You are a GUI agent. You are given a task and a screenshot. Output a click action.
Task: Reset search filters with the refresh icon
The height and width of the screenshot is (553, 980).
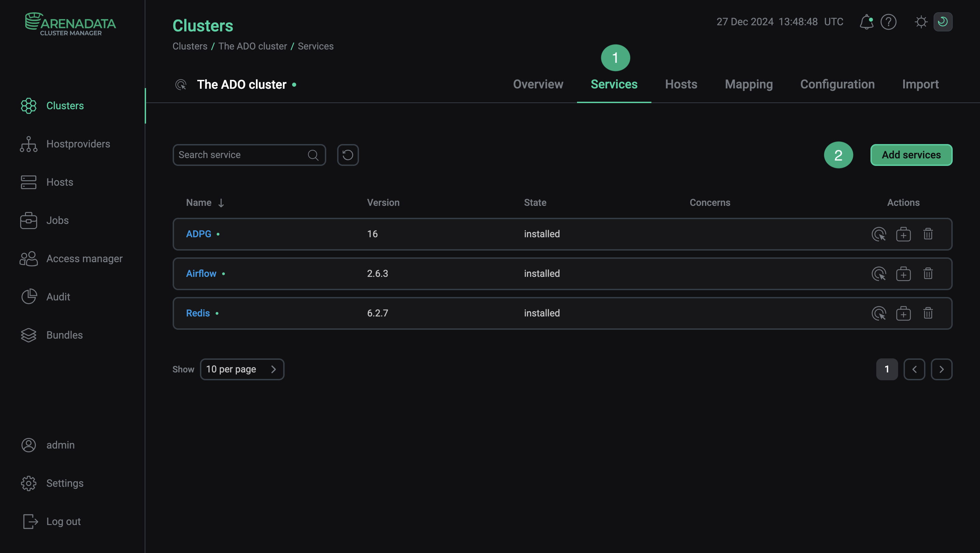348,155
